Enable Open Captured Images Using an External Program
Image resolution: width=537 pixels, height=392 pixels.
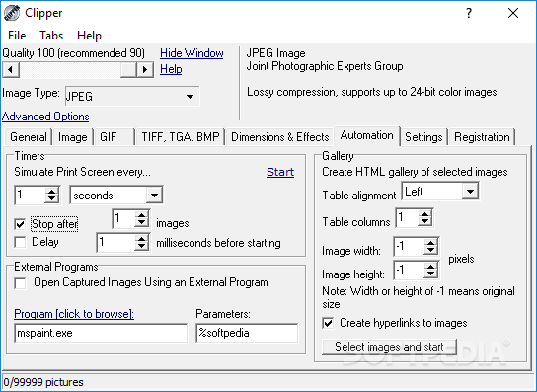point(20,283)
